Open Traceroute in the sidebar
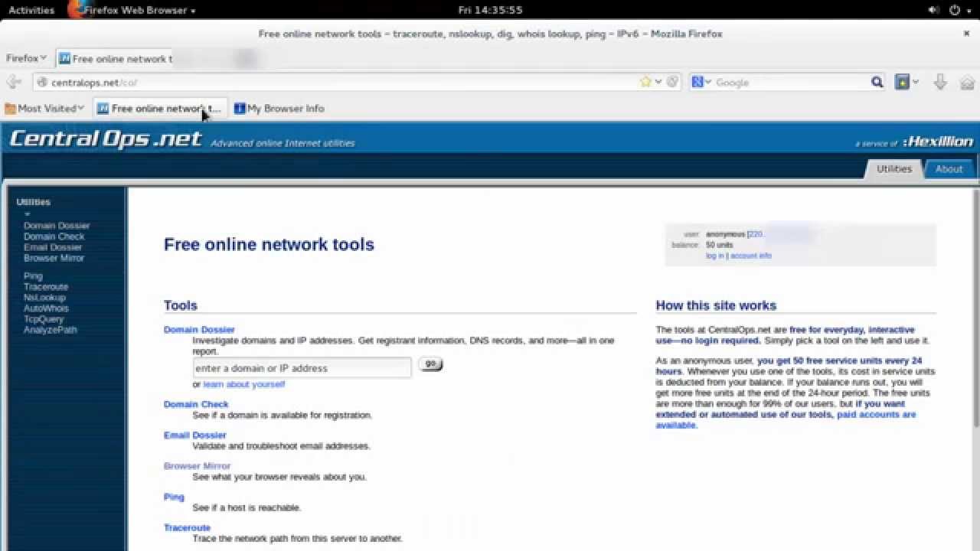The image size is (980, 551). click(46, 287)
